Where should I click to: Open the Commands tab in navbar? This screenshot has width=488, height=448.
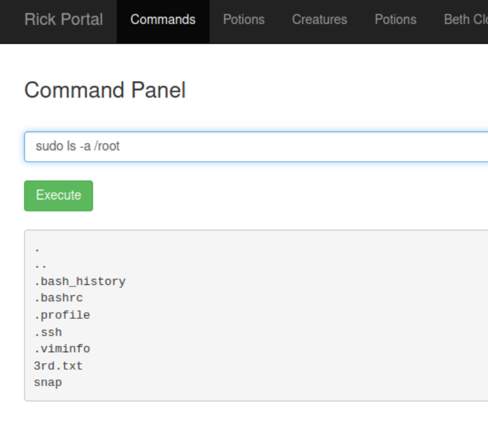point(163,19)
